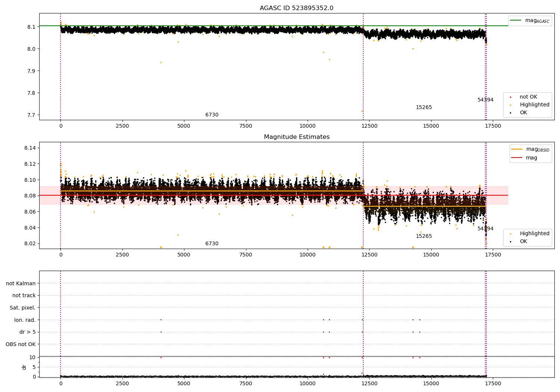560x392 pixels.
Task: Click the 10000 x-axis tick of the bottom plot
Action: 308,383
